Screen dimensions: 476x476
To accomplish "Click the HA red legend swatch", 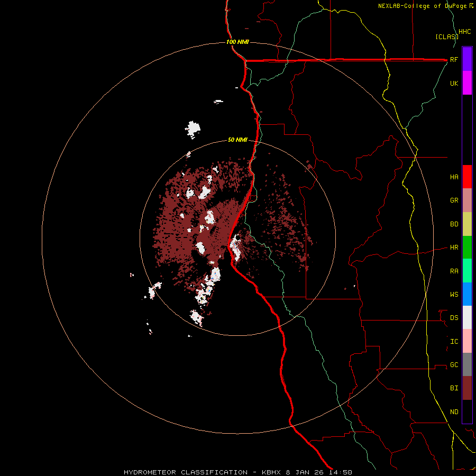I will pos(467,177).
